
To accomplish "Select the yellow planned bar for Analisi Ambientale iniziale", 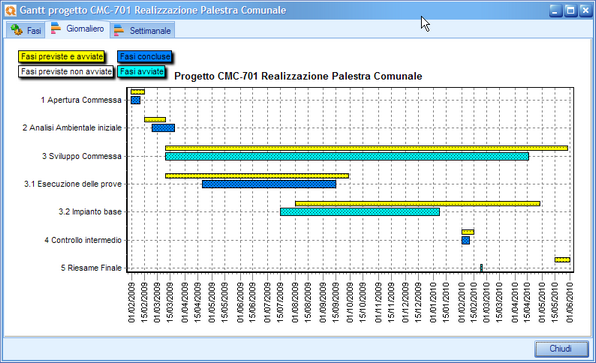I will 155,120.
